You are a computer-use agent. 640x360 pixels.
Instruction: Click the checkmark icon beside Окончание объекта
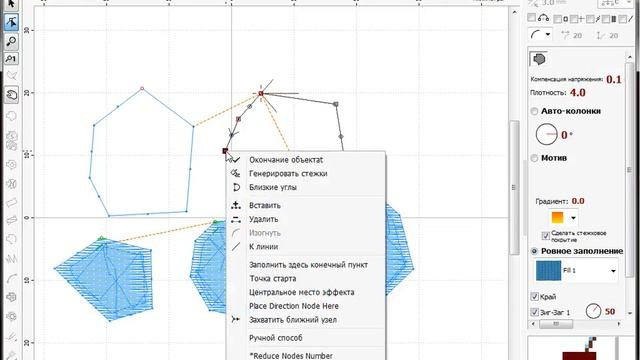pos(236,160)
